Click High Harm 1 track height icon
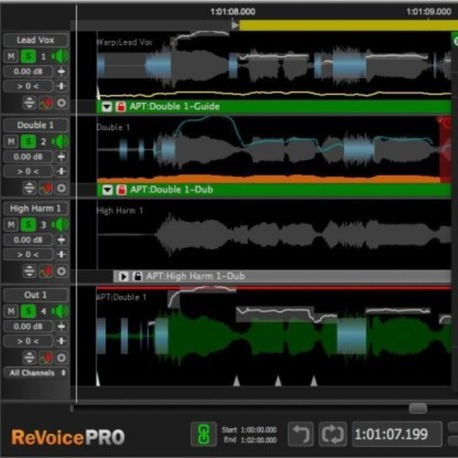The width and height of the screenshot is (458, 458). pyautogui.click(x=29, y=271)
